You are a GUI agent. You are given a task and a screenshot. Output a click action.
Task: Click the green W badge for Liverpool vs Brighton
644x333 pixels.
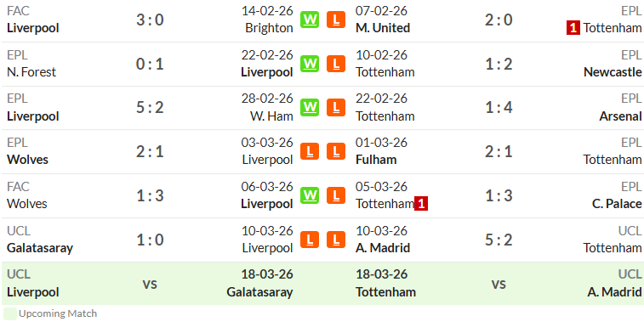310,20
